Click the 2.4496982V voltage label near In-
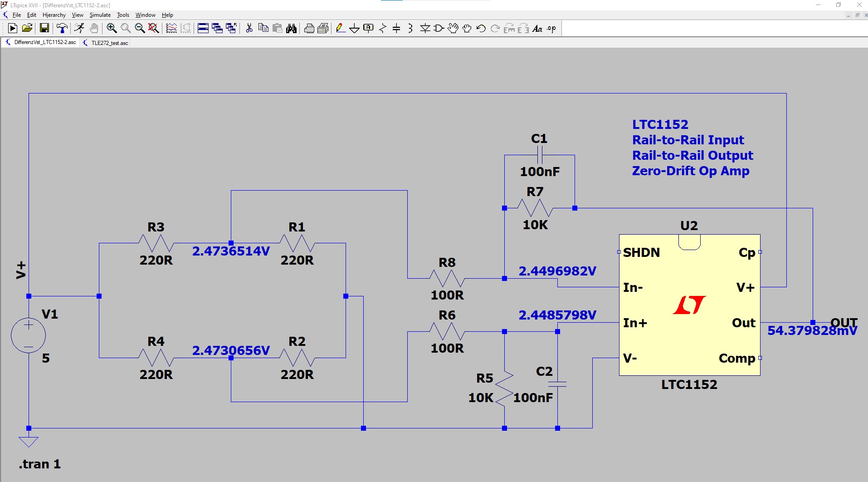This screenshot has width=868, height=482. (557, 271)
